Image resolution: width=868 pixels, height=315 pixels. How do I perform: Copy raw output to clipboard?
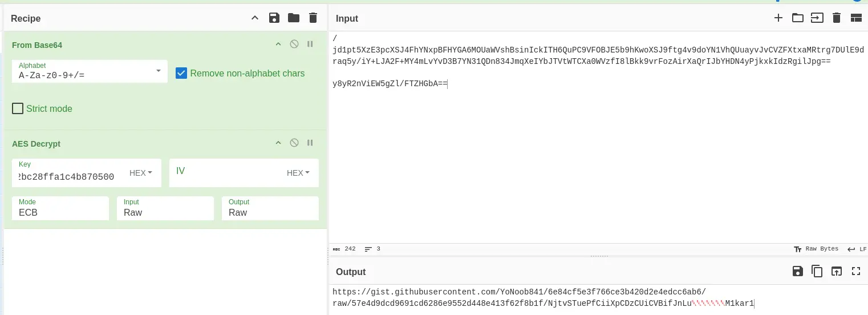pyautogui.click(x=817, y=272)
